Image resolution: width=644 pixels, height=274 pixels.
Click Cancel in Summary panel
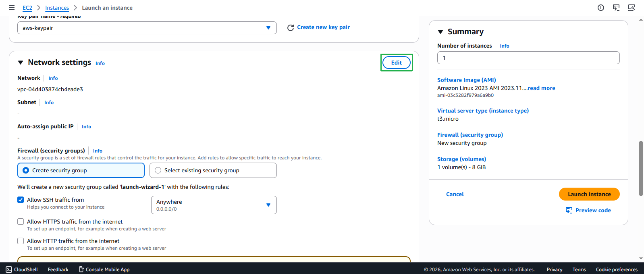[455, 194]
